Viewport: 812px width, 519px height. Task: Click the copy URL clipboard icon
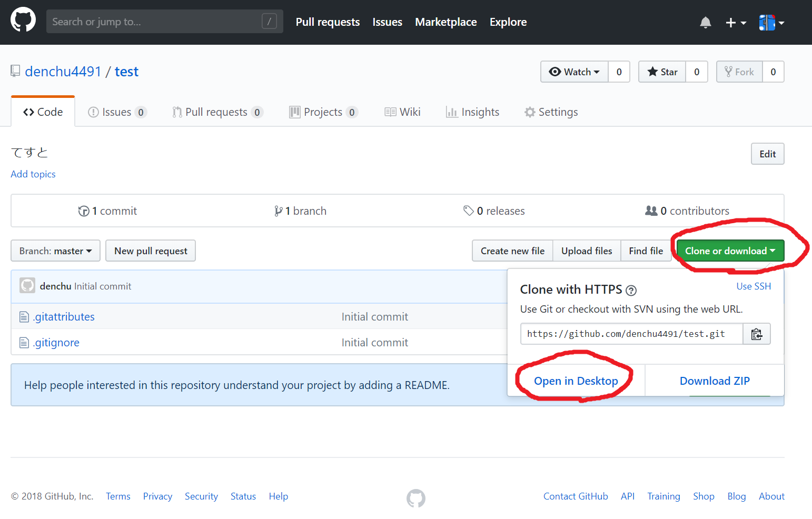[x=757, y=334]
